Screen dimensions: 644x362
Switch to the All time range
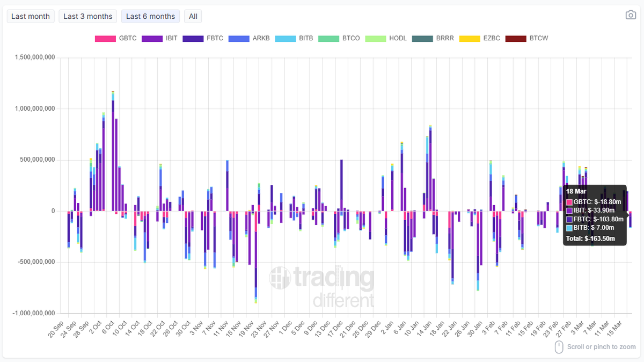click(193, 16)
